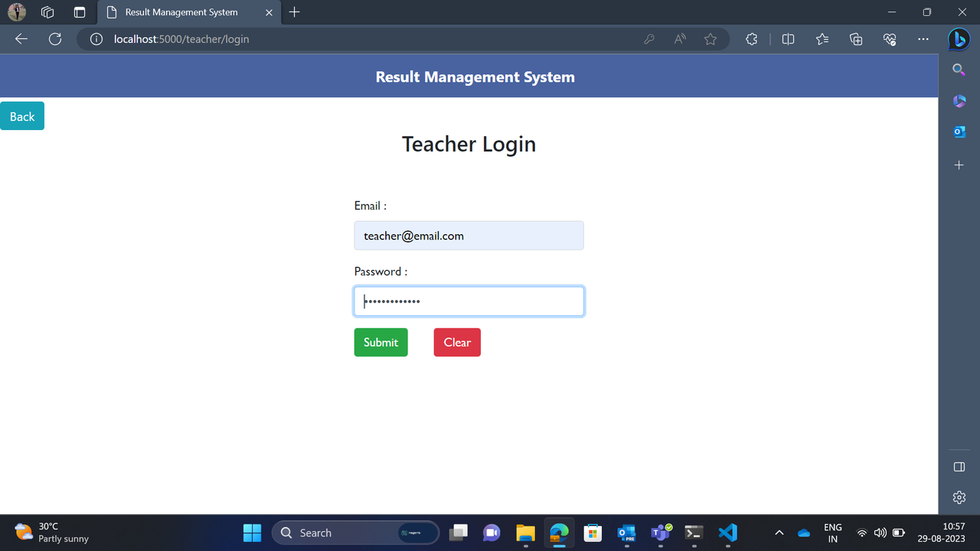This screenshot has height=551, width=980.
Task: Open a new browser tab
Action: click(x=296, y=12)
